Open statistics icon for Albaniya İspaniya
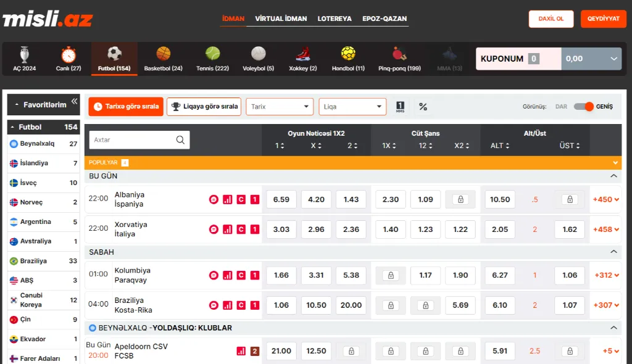Viewport: 632px width, 364px height. [227, 199]
